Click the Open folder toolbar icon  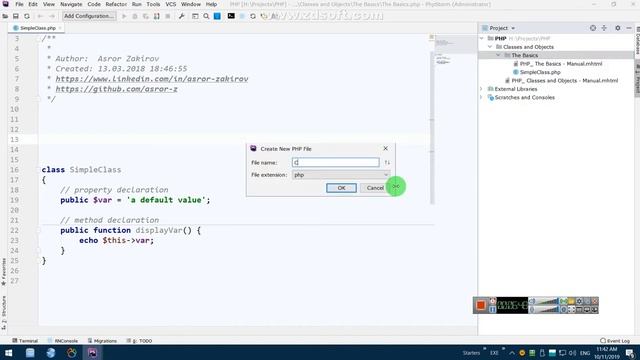point(5,16)
